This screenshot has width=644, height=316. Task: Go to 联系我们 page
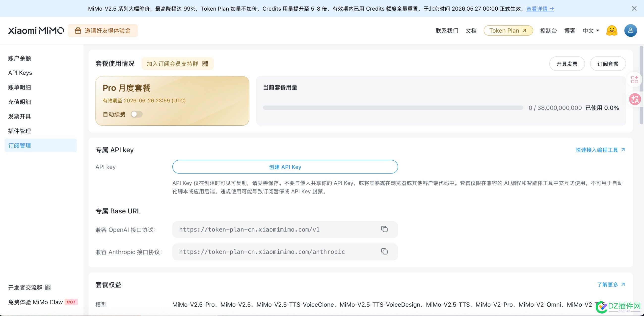click(x=447, y=30)
